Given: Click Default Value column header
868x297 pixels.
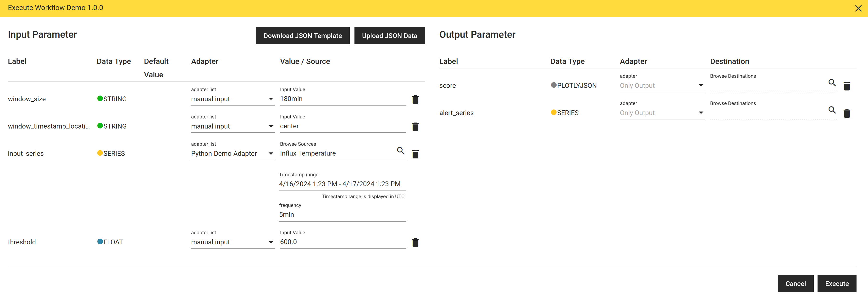Looking at the screenshot, I should tap(156, 68).
